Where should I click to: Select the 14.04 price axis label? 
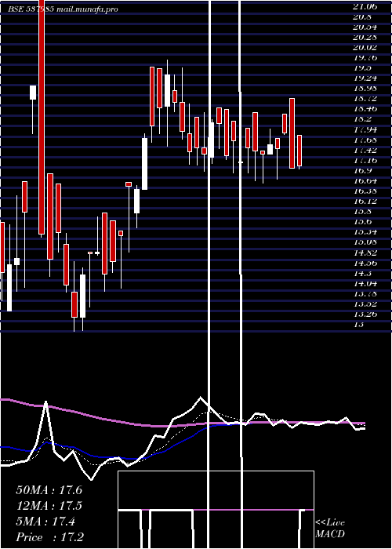click(x=365, y=283)
